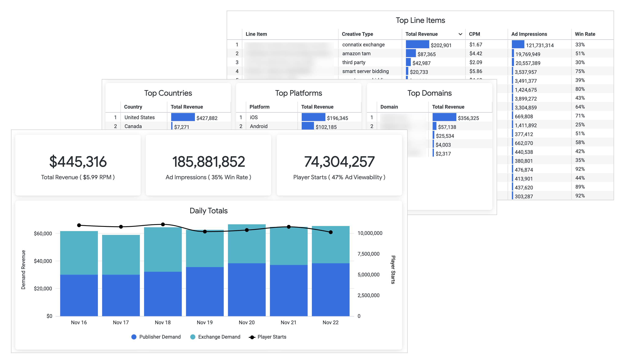Click the Win Rate column header
This screenshot has height=364, width=625.
585,34
